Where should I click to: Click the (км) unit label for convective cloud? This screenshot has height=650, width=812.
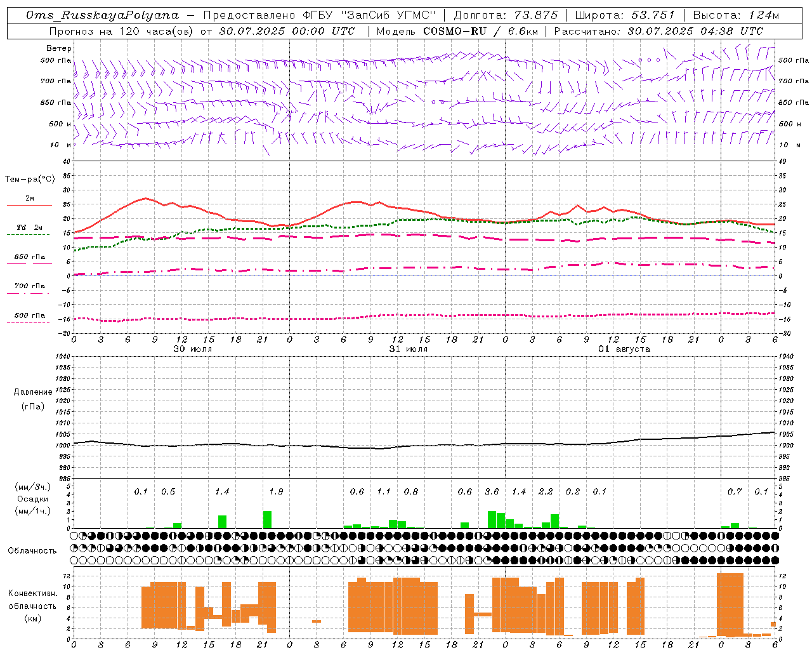(x=33, y=618)
